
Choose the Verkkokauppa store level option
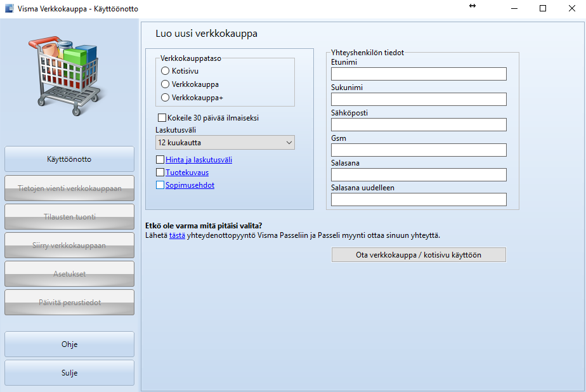pyautogui.click(x=165, y=84)
